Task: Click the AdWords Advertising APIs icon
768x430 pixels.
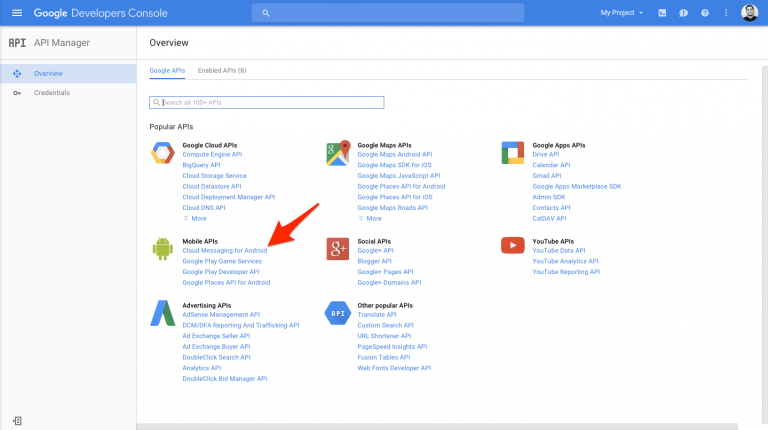Action: click(x=163, y=313)
